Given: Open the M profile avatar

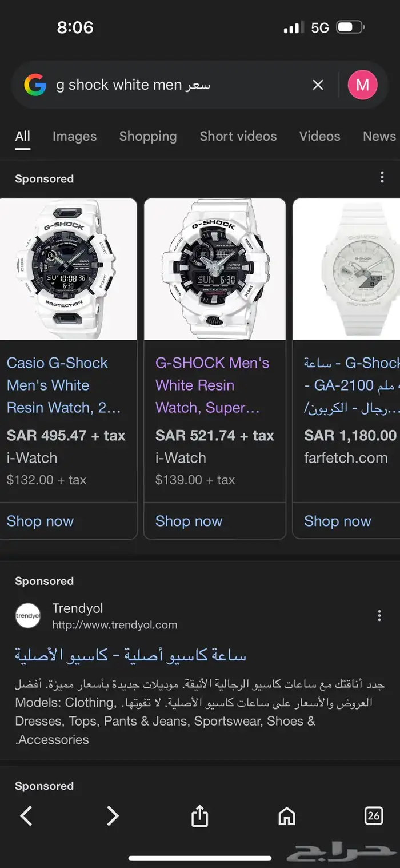Looking at the screenshot, I should click(x=362, y=85).
